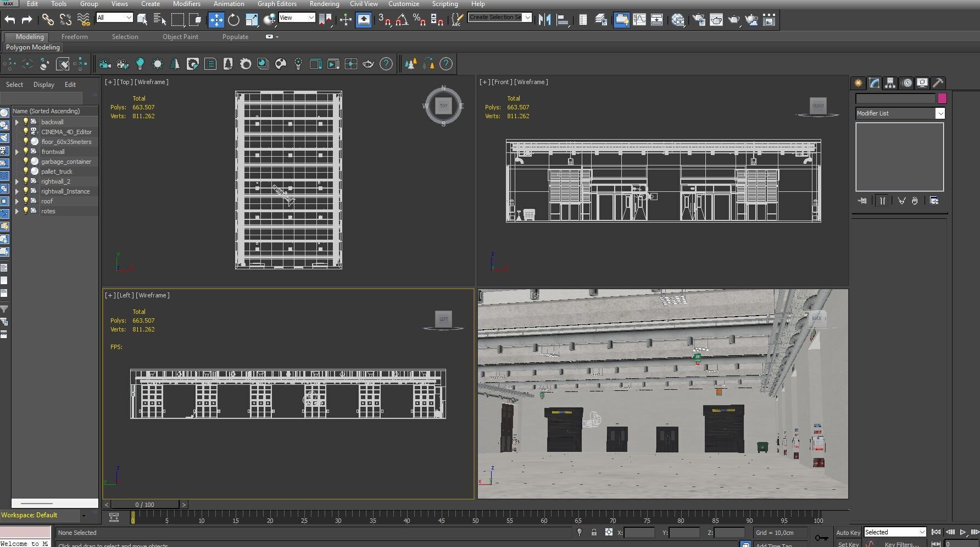Screen dimensions: 980x547
Task: Expand the rightwall_Instance tree node
Action: 16,191
